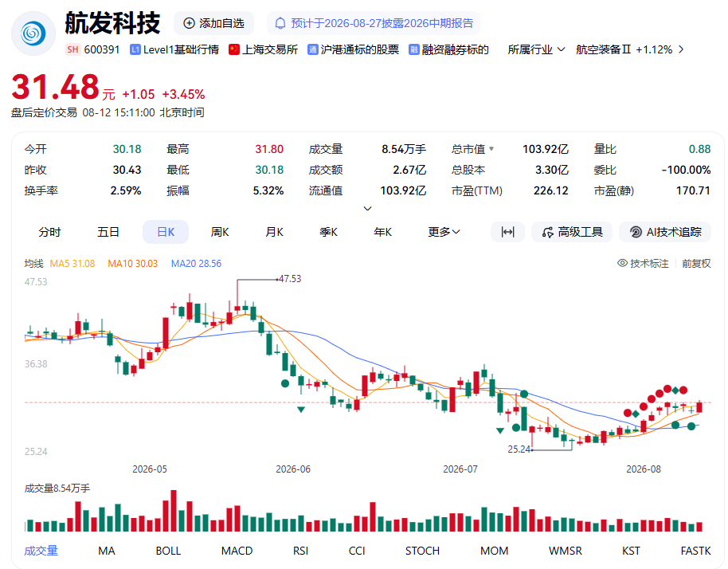The height and width of the screenshot is (569, 728).
Task: Click the MA5 31.08 legend label
Action: coord(72,263)
